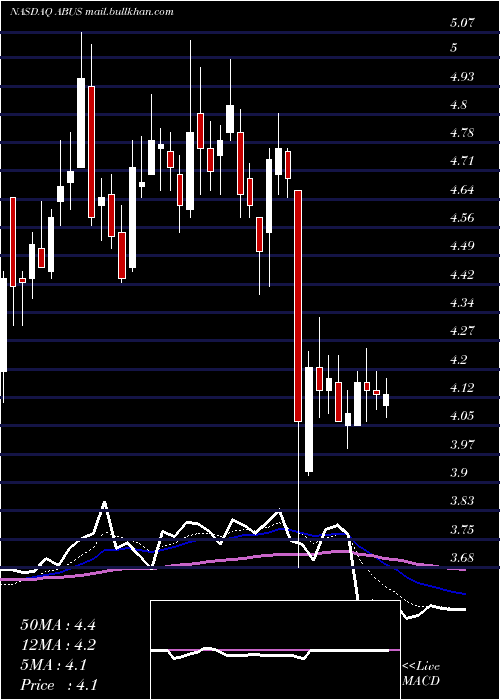This screenshot has height=700, width=500.
Task: Click the 4.42 price axis label
Action: (x=462, y=275)
